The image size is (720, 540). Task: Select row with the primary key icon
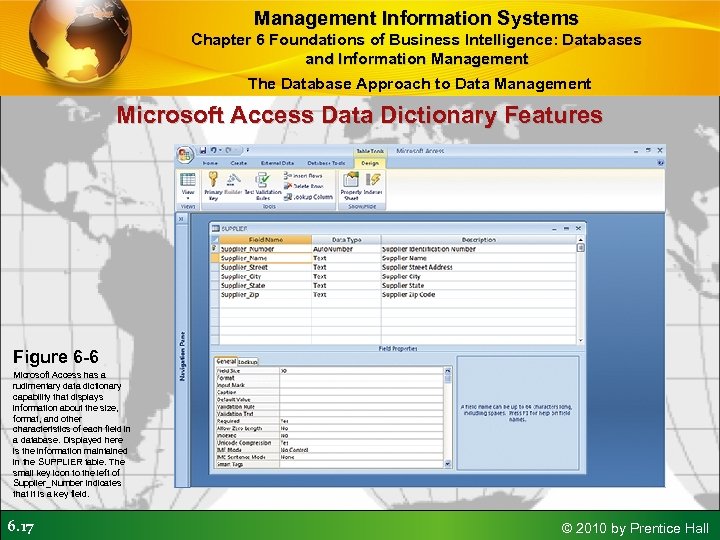(x=214, y=249)
